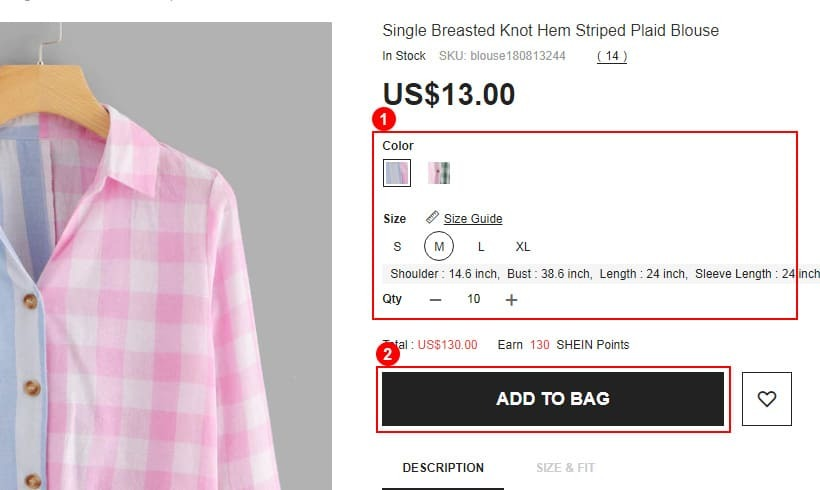Click the red annotation marker number 1
Viewport: 820px width, 490px height.
[x=384, y=119]
